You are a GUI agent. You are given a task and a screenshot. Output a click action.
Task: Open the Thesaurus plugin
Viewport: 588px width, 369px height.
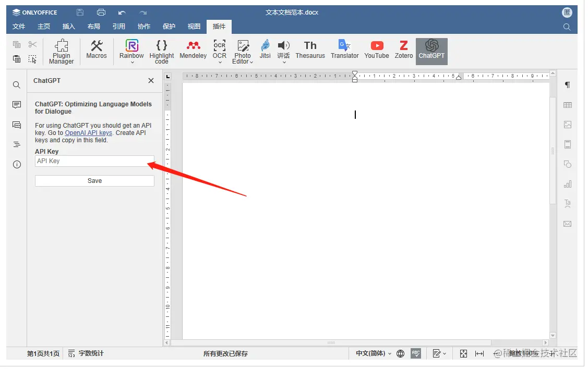click(x=310, y=50)
